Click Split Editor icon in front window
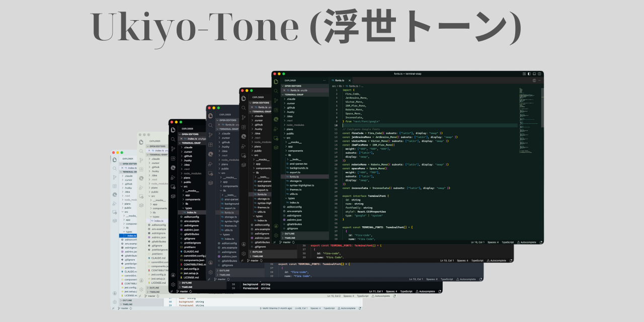644x322 pixels. coord(534,80)
